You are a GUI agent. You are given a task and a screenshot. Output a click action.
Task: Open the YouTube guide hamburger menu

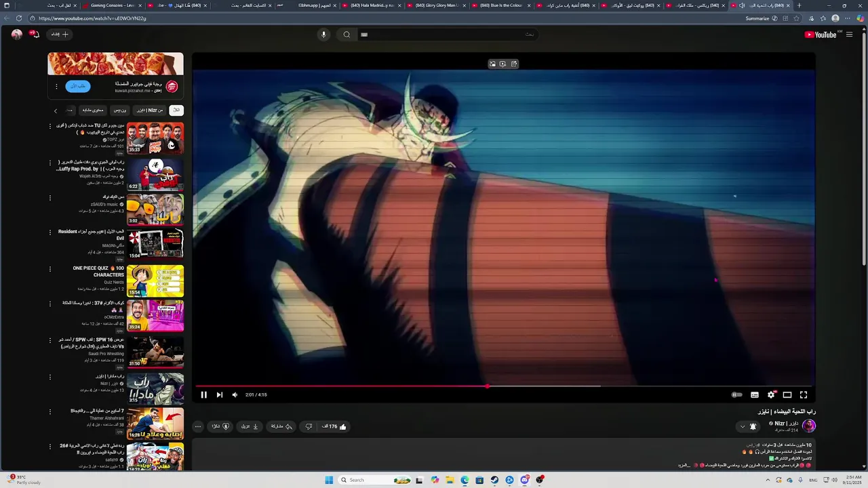[849, 35]
